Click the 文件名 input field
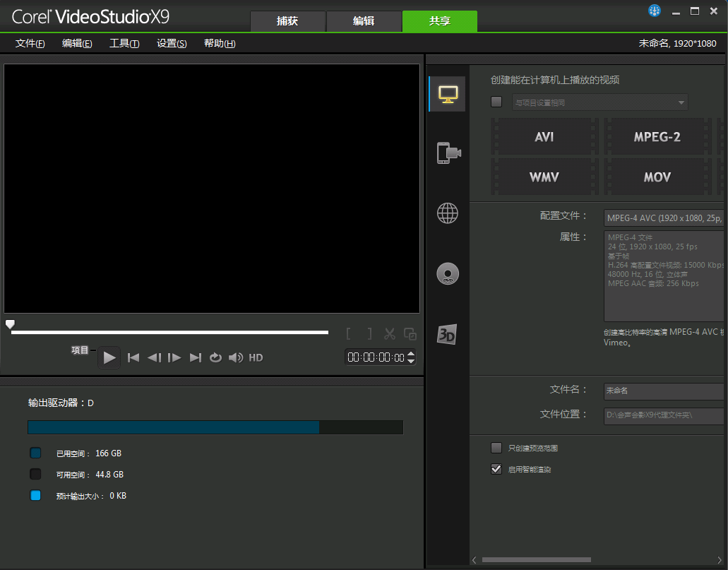 click(x=664, y=391)
